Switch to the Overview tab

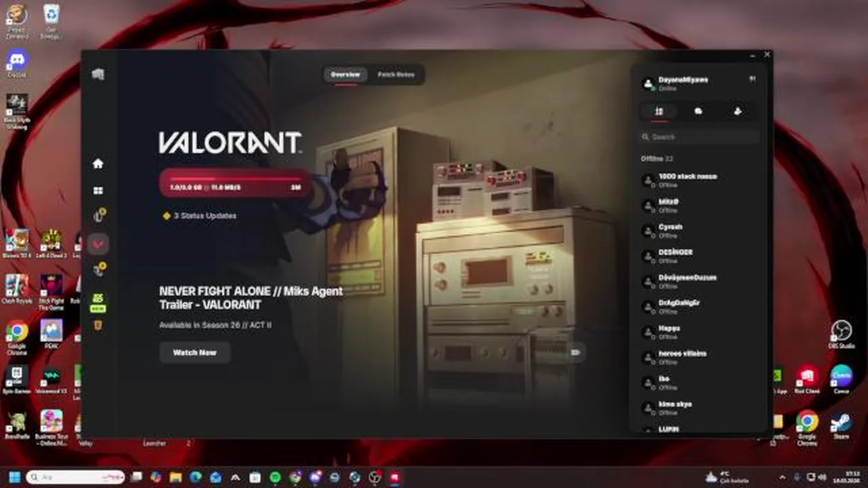[x=345, y=75]
